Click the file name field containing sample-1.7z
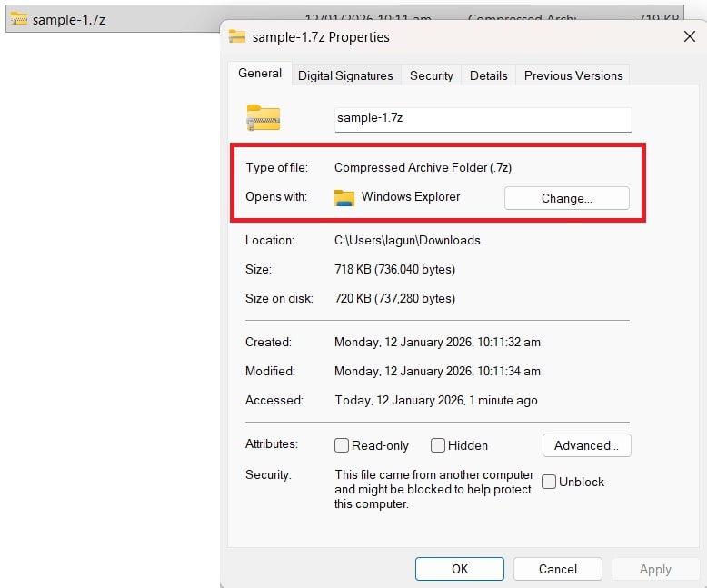This screenshot has height=588, width=707. click(x=483, y=119)
